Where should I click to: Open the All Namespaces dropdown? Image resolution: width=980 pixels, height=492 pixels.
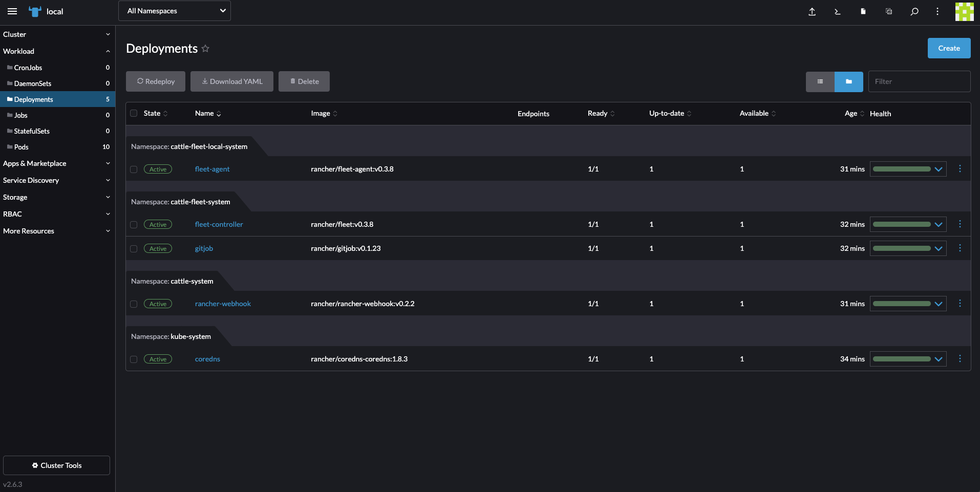(175, 11)
